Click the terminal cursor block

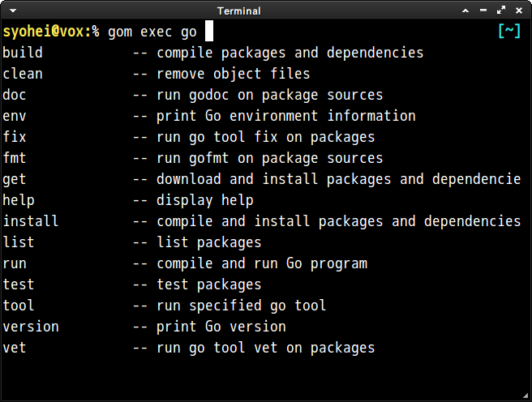(x=209, y=31)
